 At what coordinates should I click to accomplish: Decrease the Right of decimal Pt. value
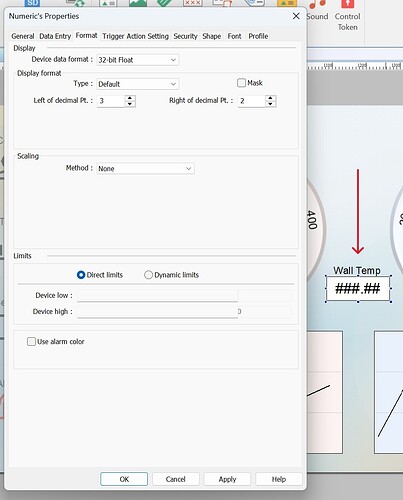[271, 104]
